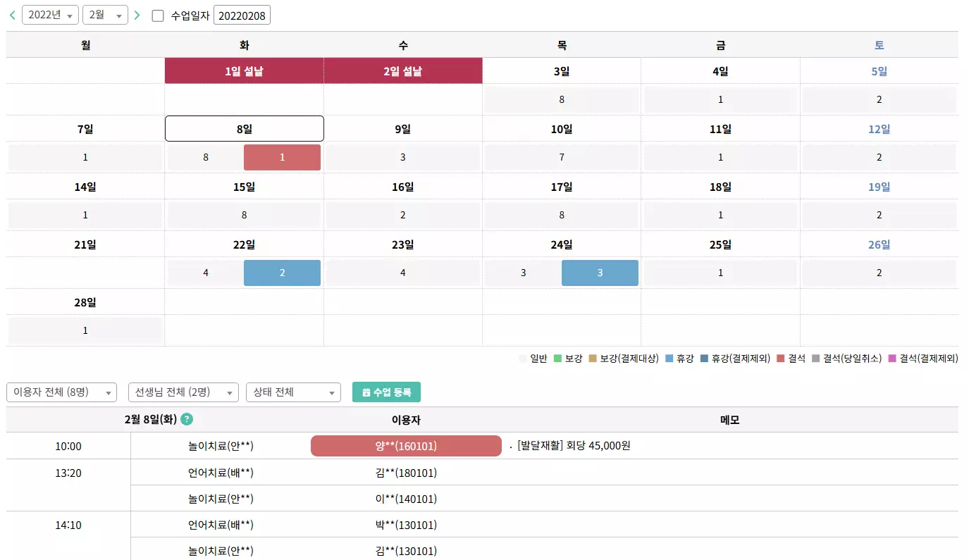969x560 pixels.
Task: Open the 선생님 전체 (2명) dropdown
Action: tap(183, 392)
